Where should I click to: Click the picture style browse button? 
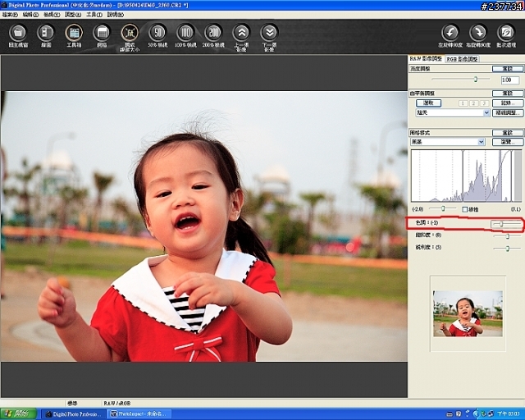508,142
